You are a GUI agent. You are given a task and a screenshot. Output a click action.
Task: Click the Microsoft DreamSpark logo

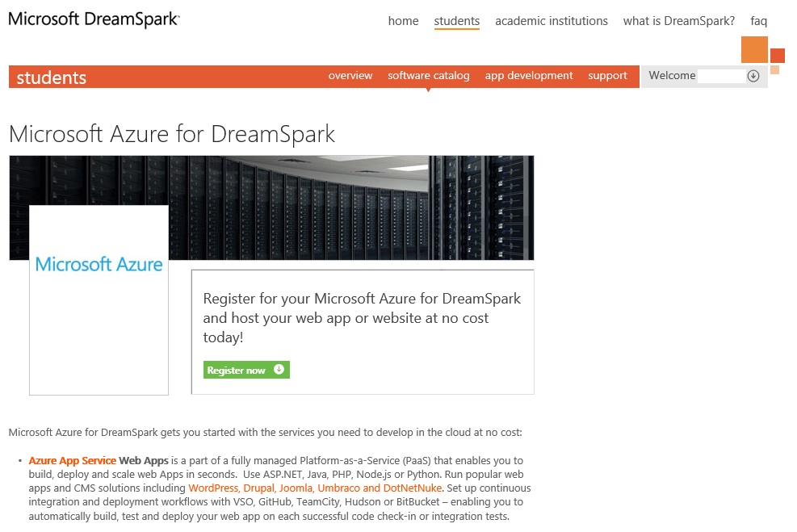tap(94, 19)
